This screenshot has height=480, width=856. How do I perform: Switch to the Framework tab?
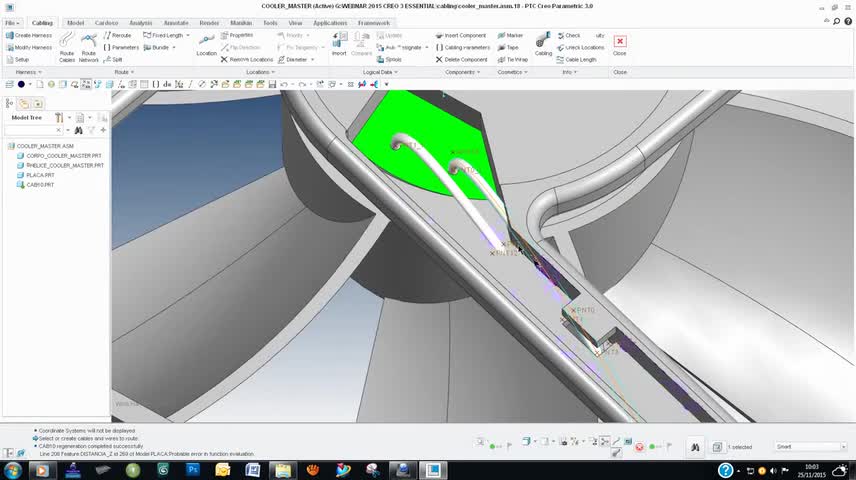[374, 23]
